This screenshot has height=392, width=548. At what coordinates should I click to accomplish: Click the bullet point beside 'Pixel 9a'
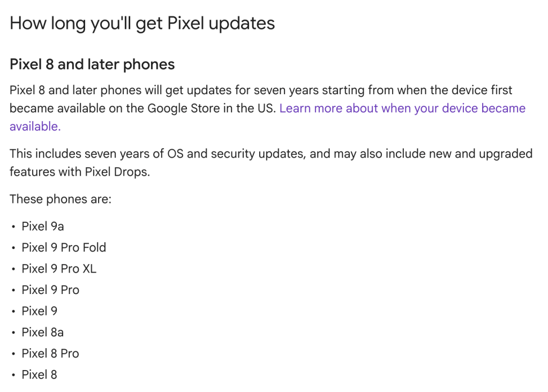[x=13, y=227]
